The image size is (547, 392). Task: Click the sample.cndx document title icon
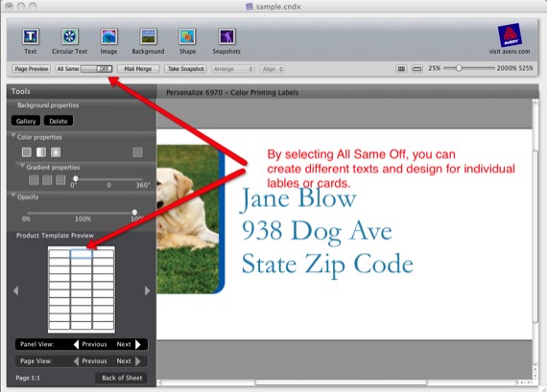[250, 7]
